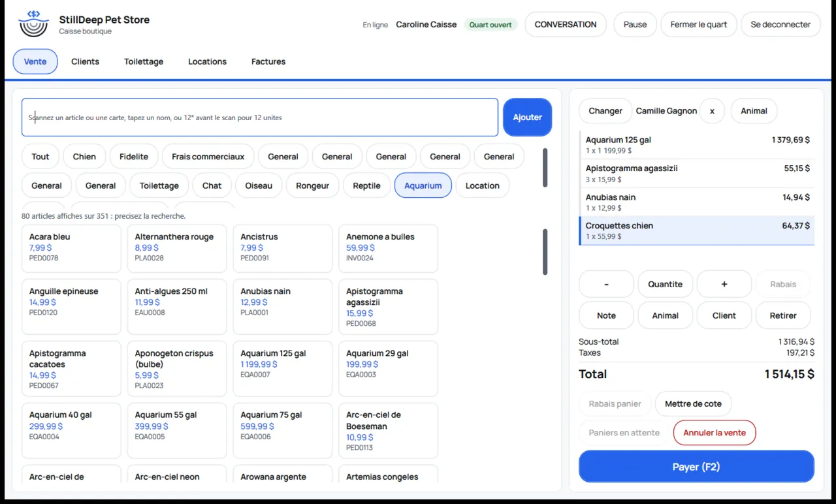Select the Oiseau category chip
The image size is (836, 504).
coord(259,185)
